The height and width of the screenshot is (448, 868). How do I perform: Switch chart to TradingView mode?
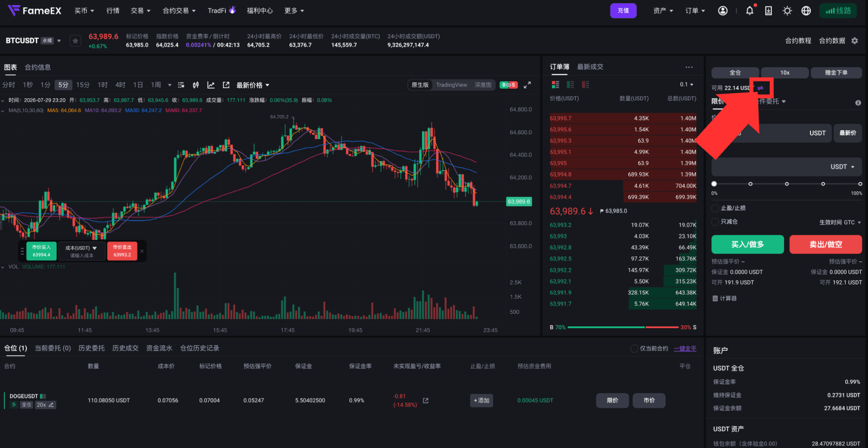(x=451, y=85)
